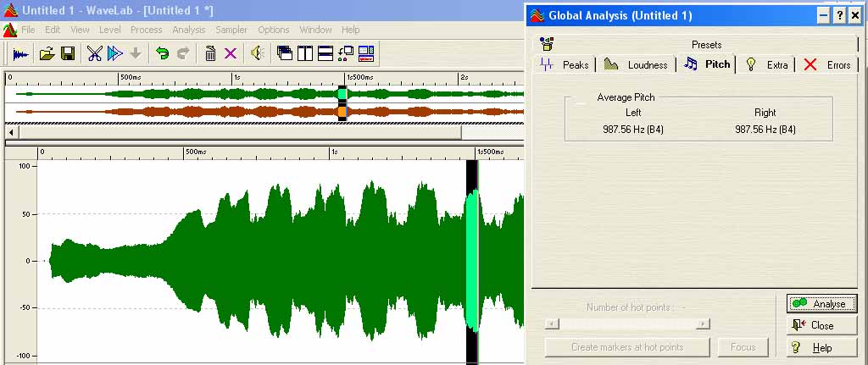Click the Analyse button

pyautogui.click(x=821, y=303)
